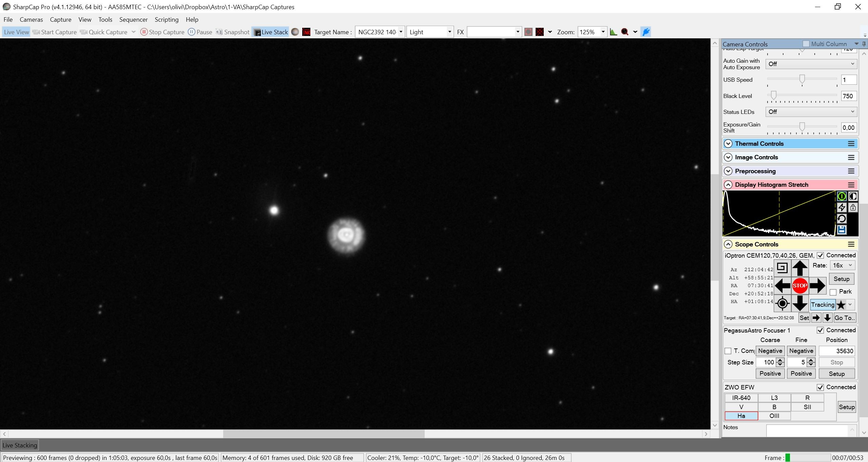Save the histogram stretch with the disk icon
868x462 pixels.
842,230
